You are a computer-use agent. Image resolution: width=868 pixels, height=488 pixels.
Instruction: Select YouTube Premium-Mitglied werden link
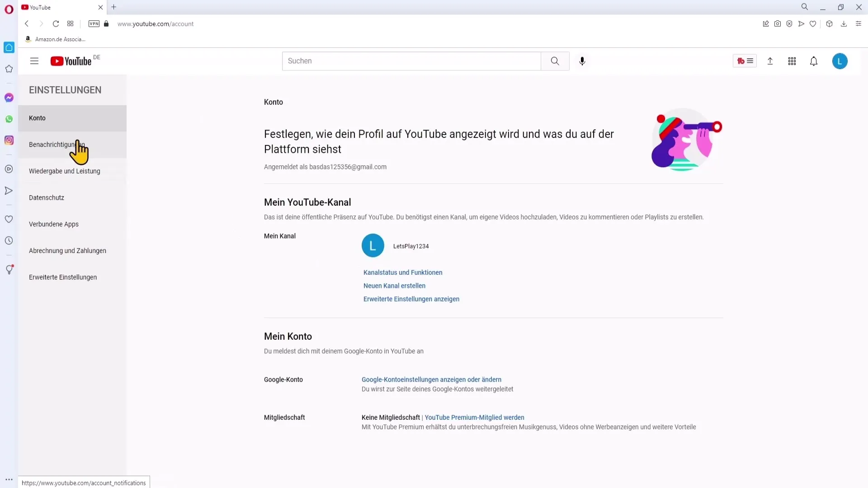click(x=475, y=417)
